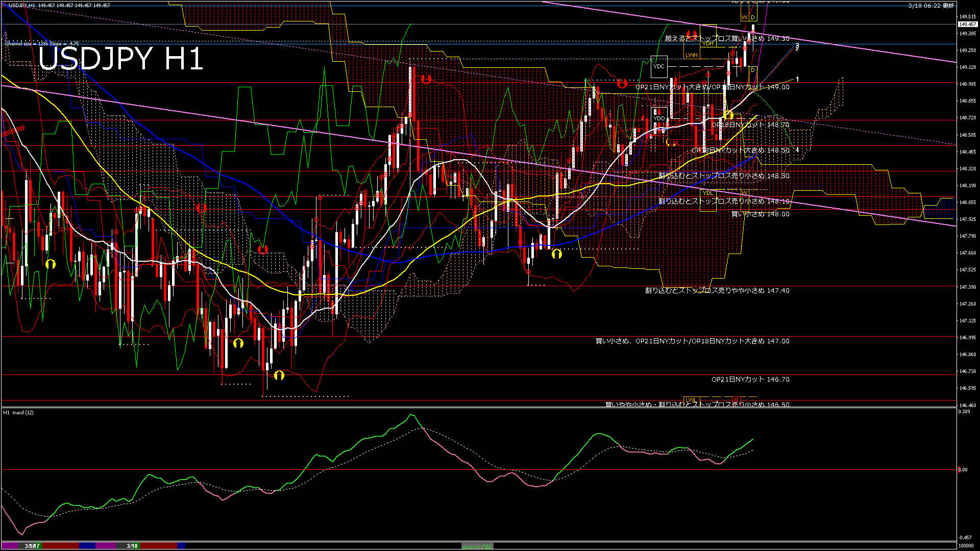Select the OP21日NYカット 146.70 price label
980x551 pixels.
point(750,380)
